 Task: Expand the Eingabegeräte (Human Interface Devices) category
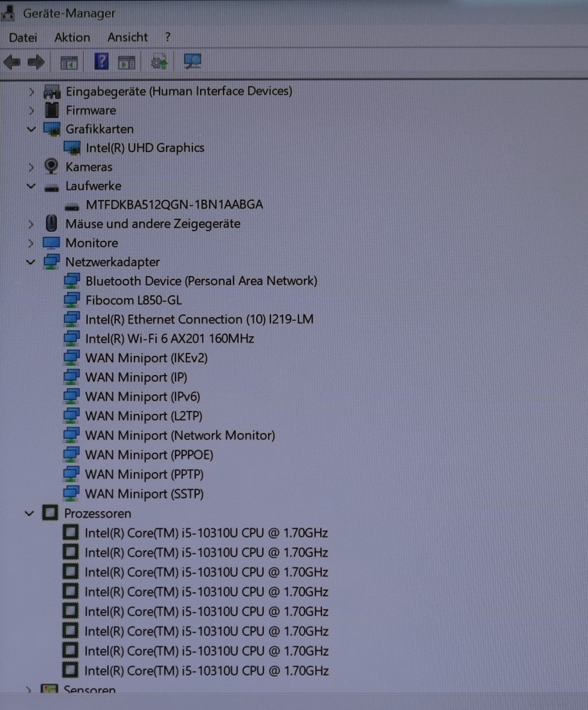[x=32, y=92]
